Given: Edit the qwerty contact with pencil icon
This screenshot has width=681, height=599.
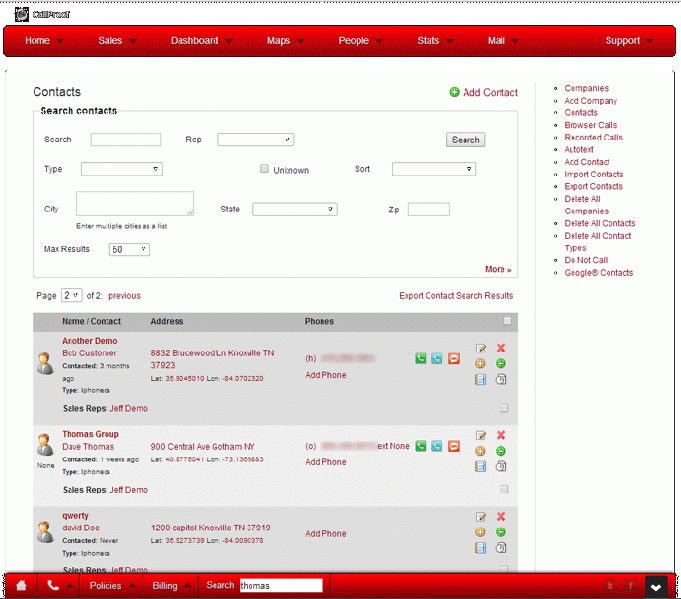Looking at the screenshot, I should click(x=480, y=516).
